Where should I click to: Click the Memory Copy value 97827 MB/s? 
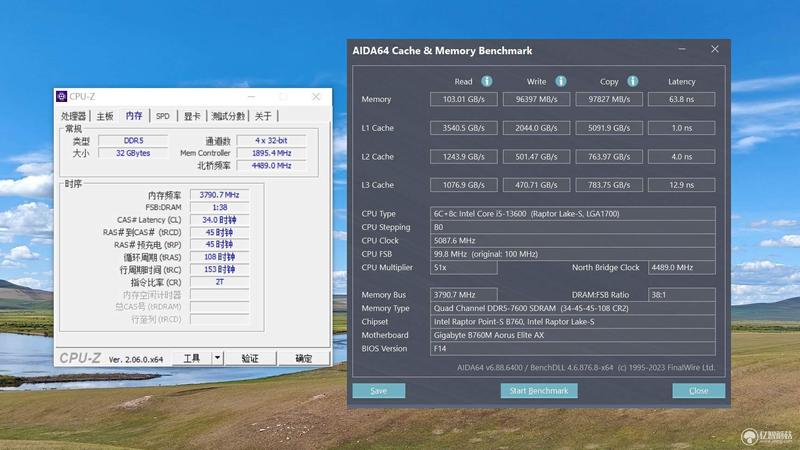609,99
